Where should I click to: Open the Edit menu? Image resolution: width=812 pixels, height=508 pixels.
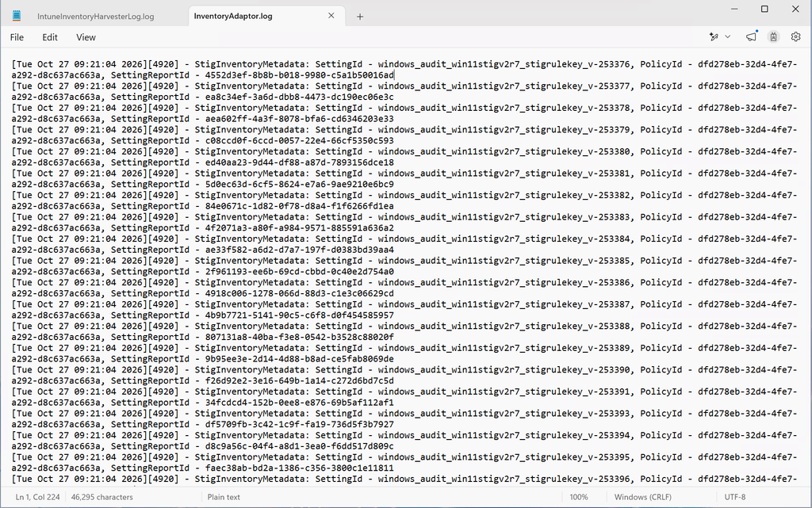(50, 37)
